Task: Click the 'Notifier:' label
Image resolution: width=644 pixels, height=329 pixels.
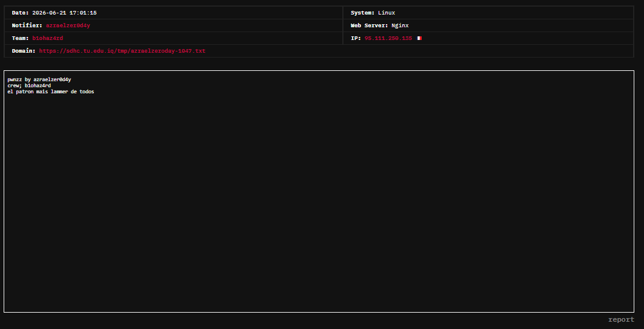Action: 27,25
